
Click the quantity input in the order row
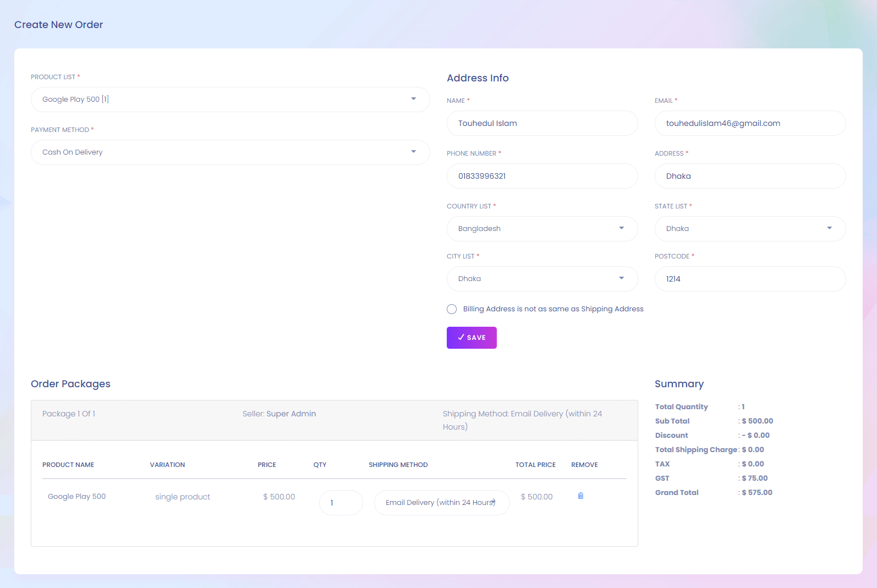coord(341,503)
